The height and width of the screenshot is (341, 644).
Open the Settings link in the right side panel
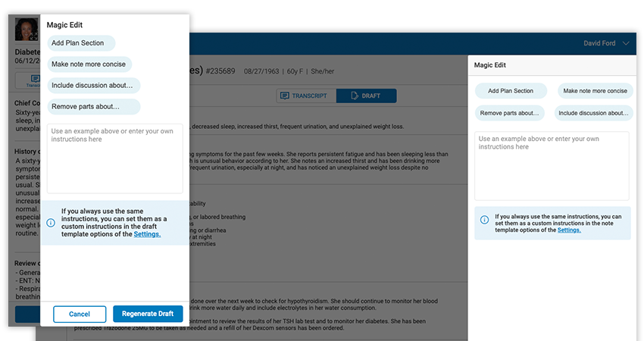(x=569, y=230)
